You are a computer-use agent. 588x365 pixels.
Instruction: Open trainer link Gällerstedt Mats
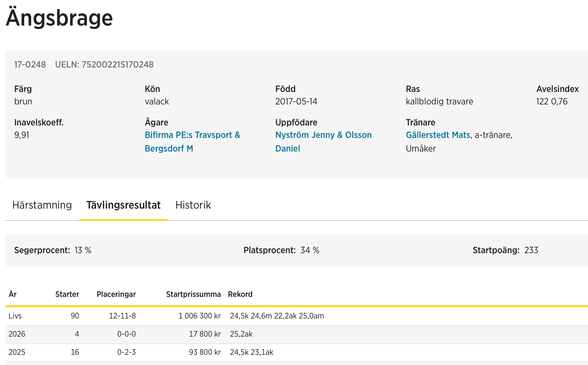click(438, 135)
